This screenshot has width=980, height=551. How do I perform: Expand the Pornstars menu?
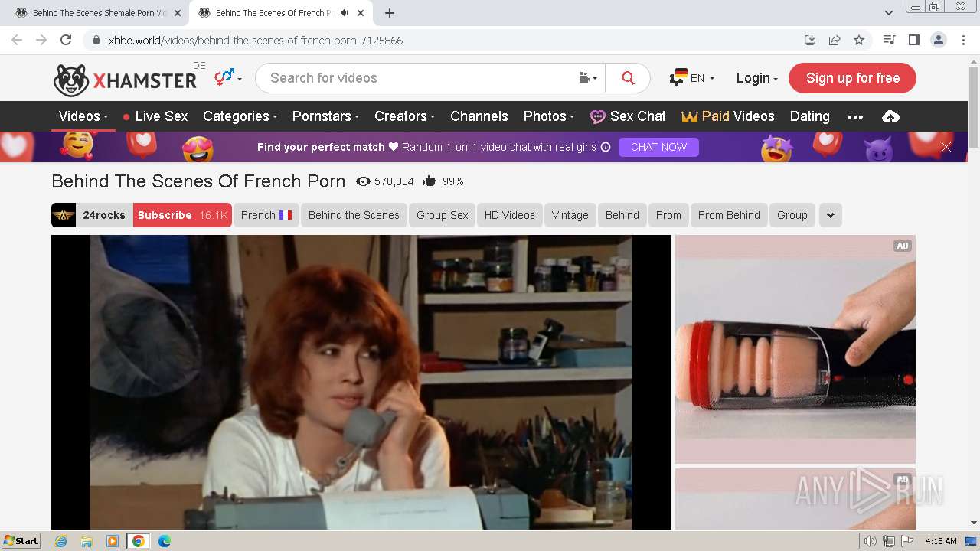click(x=325, y=116)
